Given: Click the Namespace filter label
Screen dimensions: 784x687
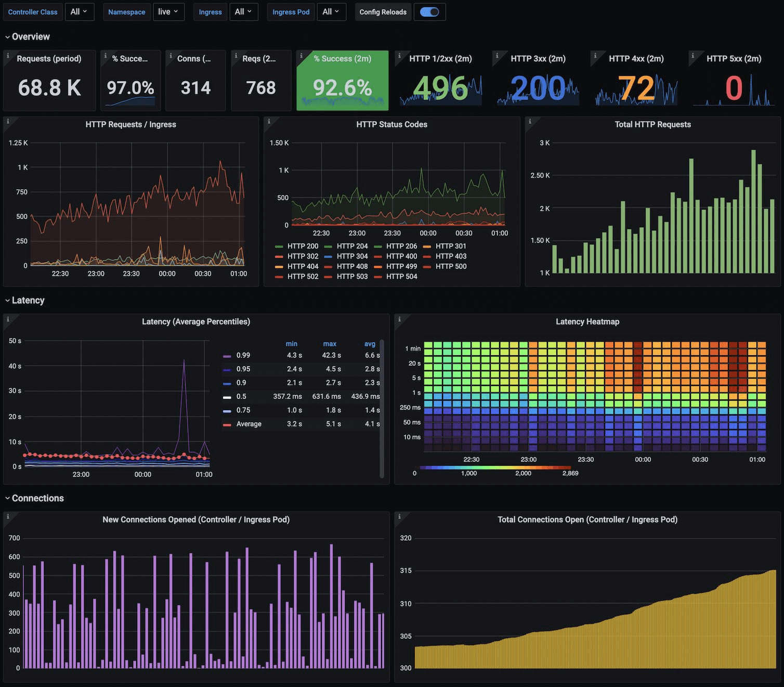Looking at the screenshot, I should coord(126,11).
